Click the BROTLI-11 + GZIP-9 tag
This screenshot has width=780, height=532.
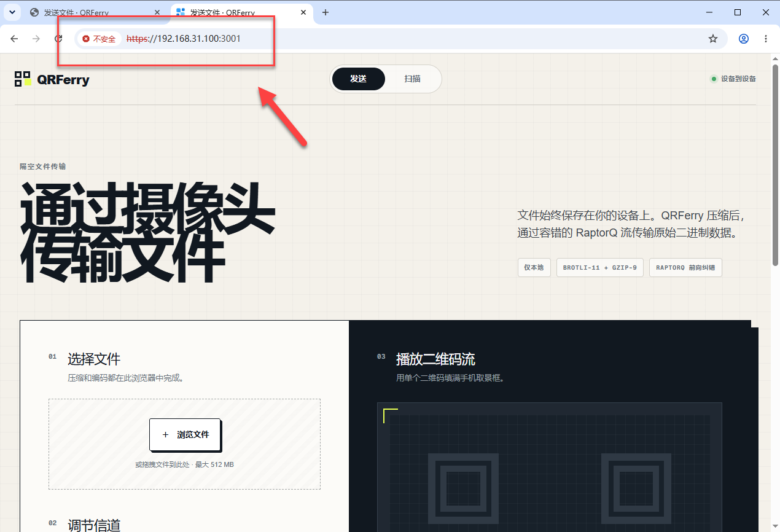click(600, 268)
